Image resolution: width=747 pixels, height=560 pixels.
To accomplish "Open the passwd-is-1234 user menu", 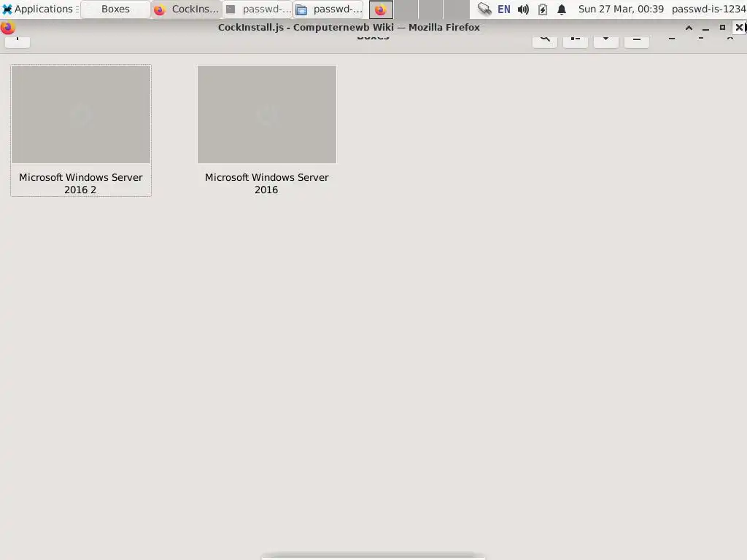I will pyautogui.click(x=708, y=9).
